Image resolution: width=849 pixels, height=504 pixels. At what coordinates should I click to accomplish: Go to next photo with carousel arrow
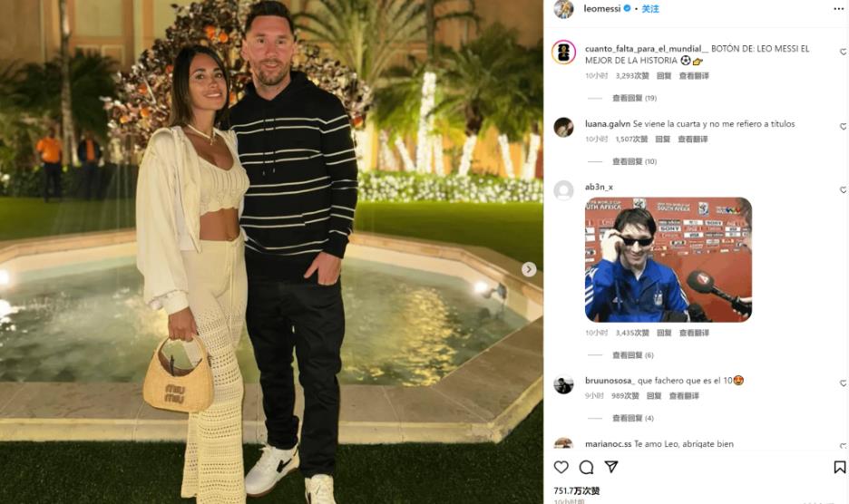click(x=529, y=269)
